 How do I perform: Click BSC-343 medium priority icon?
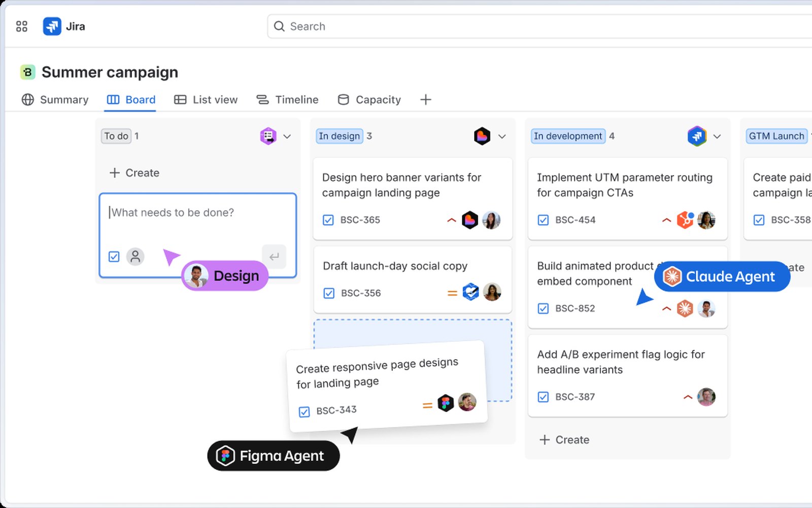[x=427, y=405]
